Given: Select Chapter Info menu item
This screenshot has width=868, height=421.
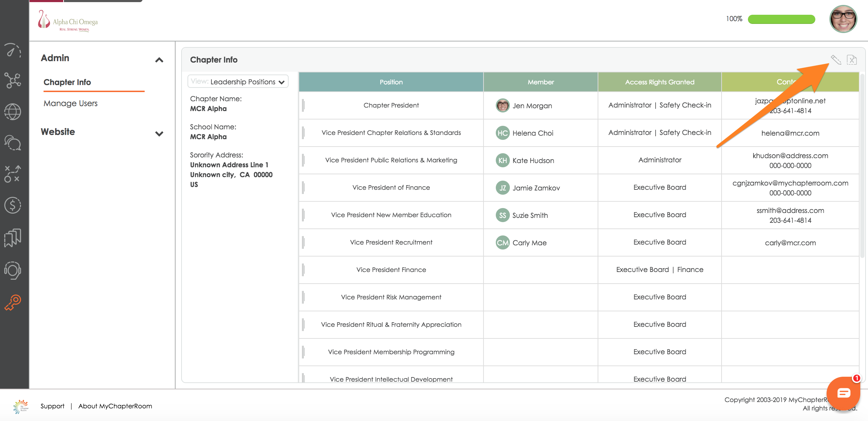Looking at the screenshot, I should tap(67, 82).
